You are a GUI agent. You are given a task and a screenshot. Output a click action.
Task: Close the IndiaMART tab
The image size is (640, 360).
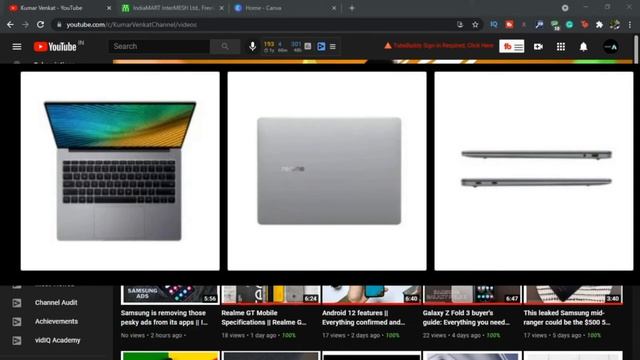click(x=222, y=8)
